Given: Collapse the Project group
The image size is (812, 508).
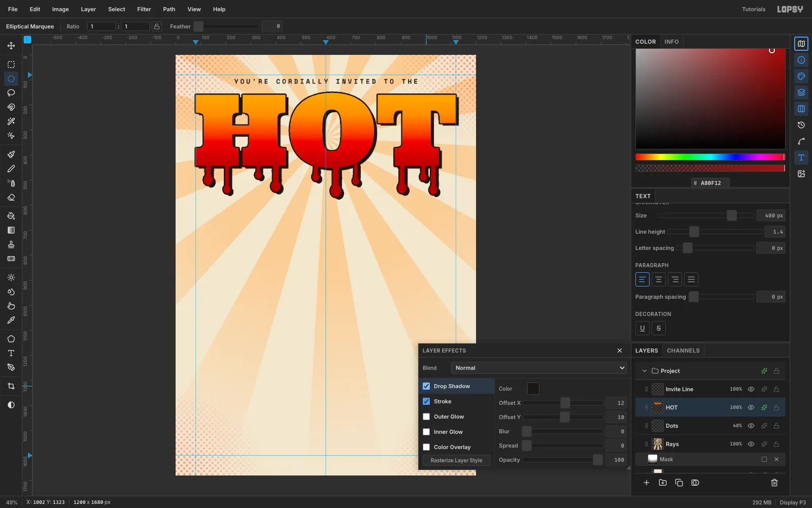Looking at the screenshot, I should point(645,371).
